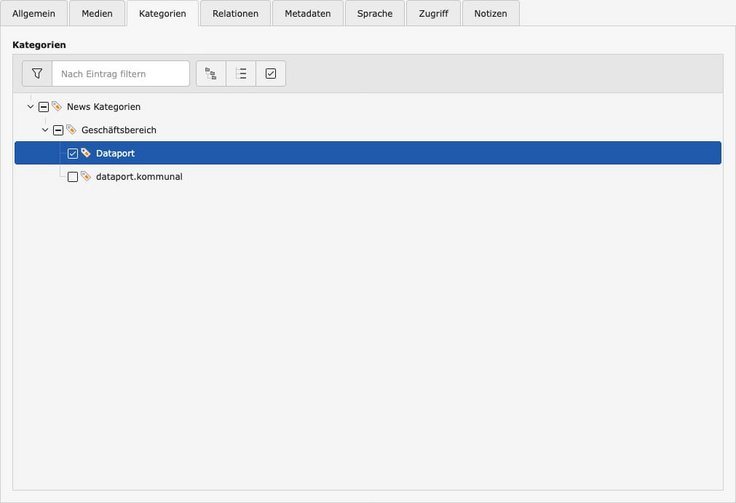Focus the 'Nach Eintrag filtern' field
The image size is (736, 503).
[x=121, y=74]
